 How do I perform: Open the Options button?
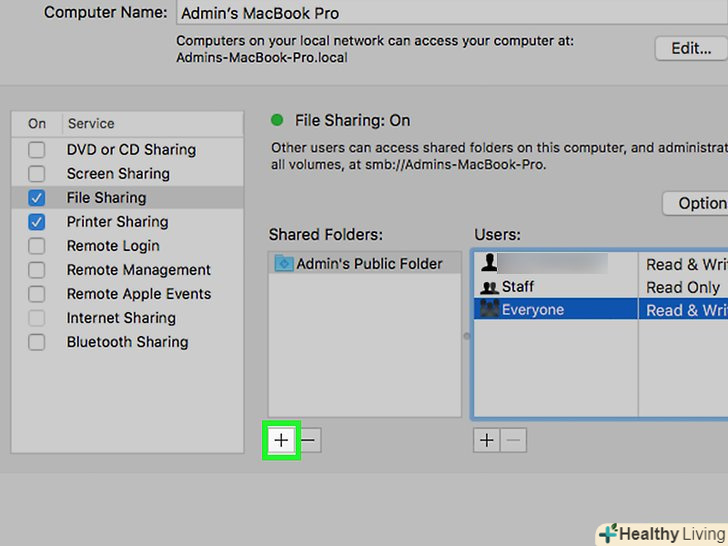(x=695, y=203)
